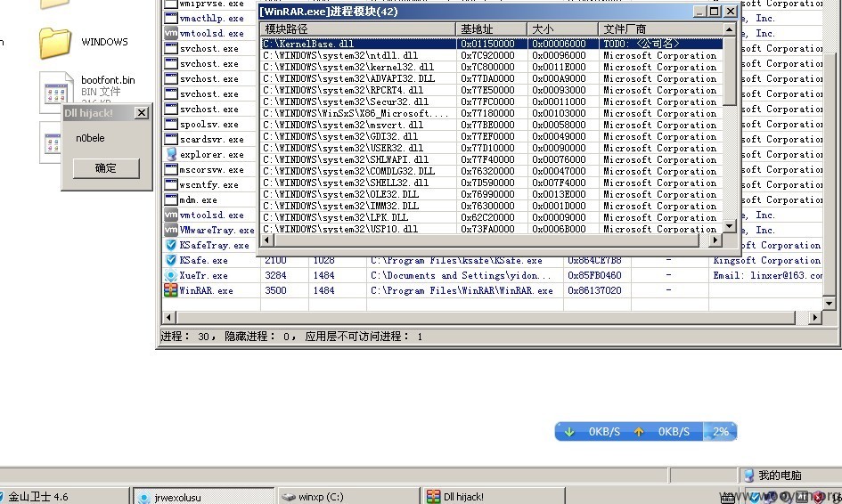Viewport: 842px width, 504px height.
Task: Close the WinRAR.exe 进程模块 window
Action: click(731, 12)
